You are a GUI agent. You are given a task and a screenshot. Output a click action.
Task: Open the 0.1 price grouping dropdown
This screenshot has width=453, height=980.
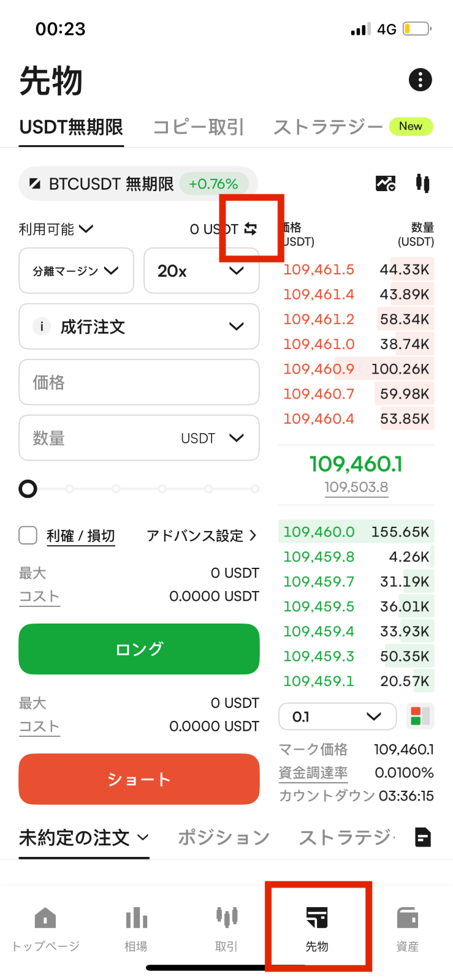click(337, 716)
